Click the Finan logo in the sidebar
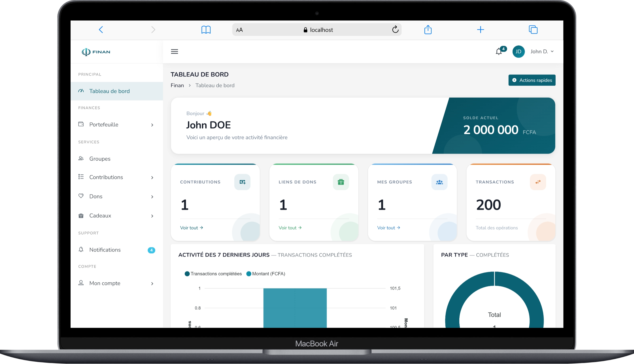The height and width of the screenshot is (364, 634). 96,52
